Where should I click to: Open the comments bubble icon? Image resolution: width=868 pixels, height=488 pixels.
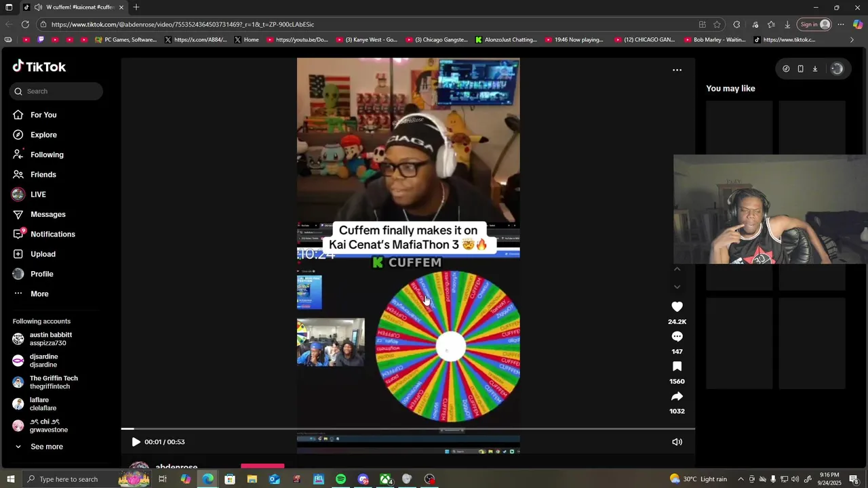[x=677, y=337]
